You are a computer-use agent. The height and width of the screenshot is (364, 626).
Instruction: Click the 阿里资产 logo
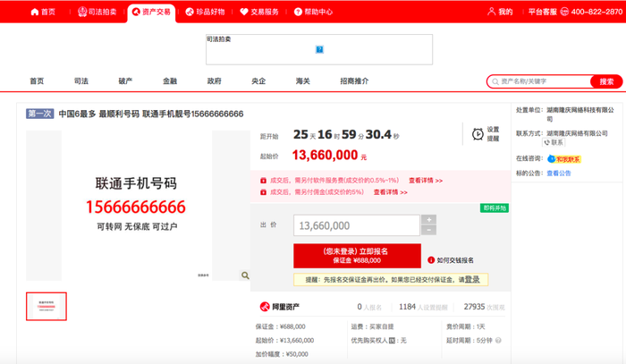[x=279, y=307]
